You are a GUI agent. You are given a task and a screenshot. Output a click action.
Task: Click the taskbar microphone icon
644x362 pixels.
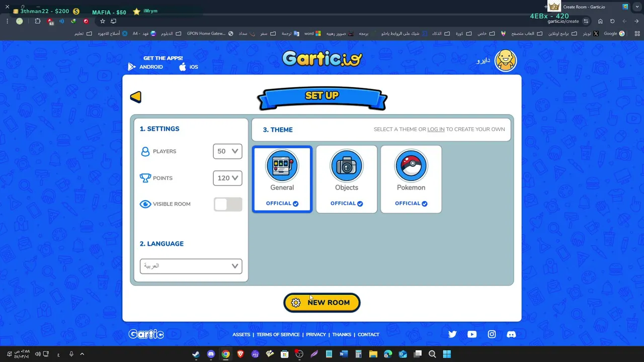click(71, 354)
